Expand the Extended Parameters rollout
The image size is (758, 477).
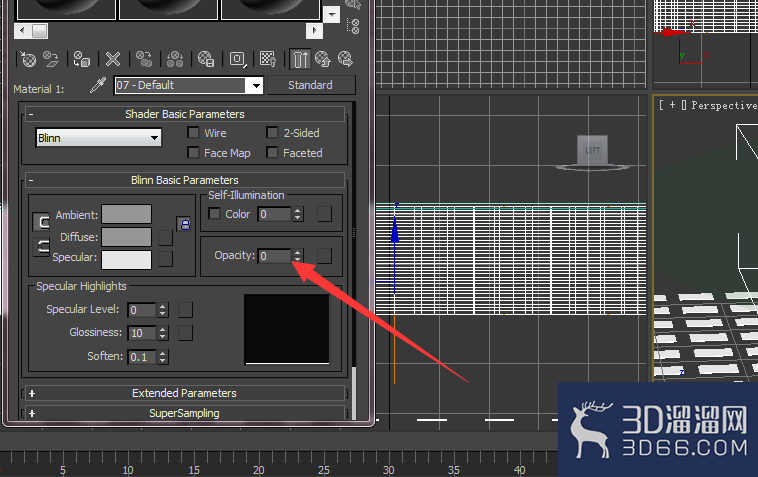(32, 393)
